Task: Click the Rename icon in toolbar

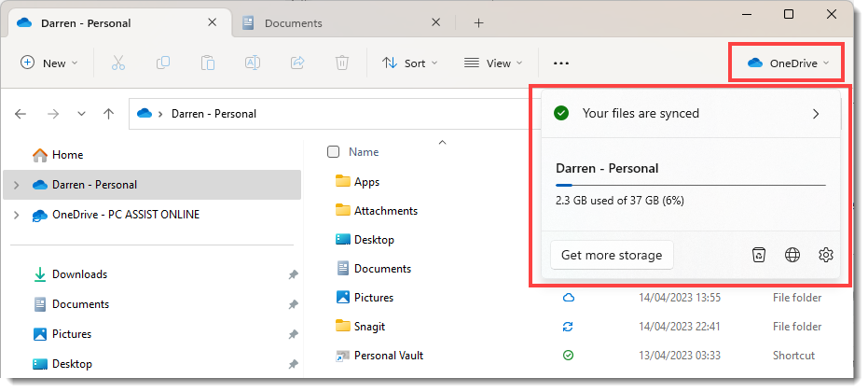Action: click(x=253, y=63)
